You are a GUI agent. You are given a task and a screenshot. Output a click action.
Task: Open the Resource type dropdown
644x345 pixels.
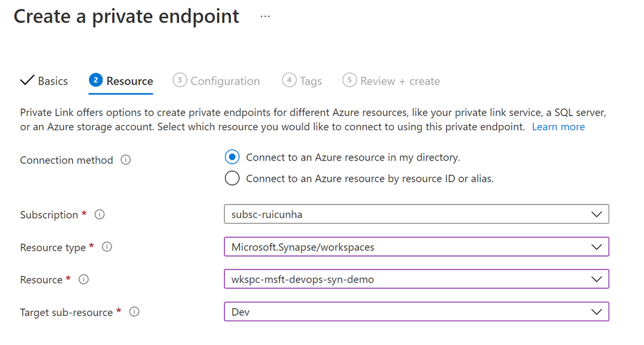416,247
